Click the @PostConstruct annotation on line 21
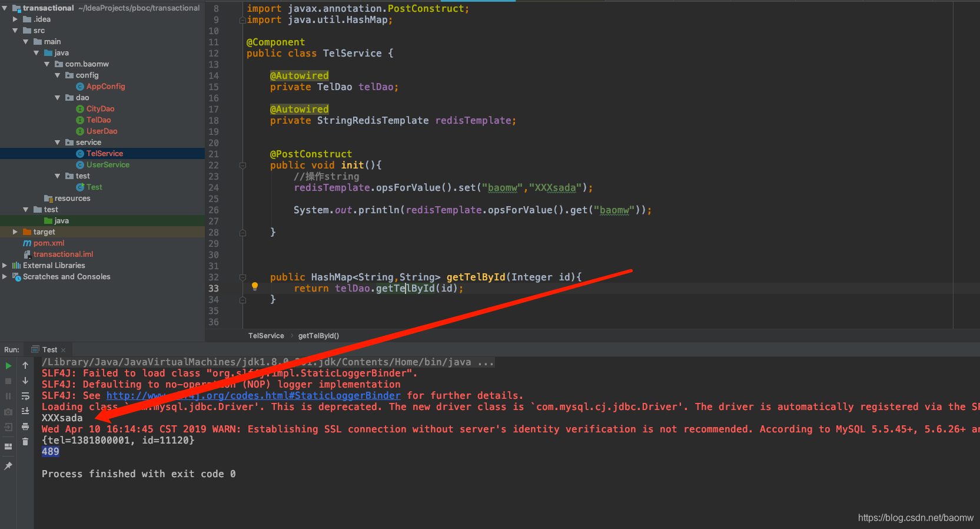 click(x=311, y=154)
